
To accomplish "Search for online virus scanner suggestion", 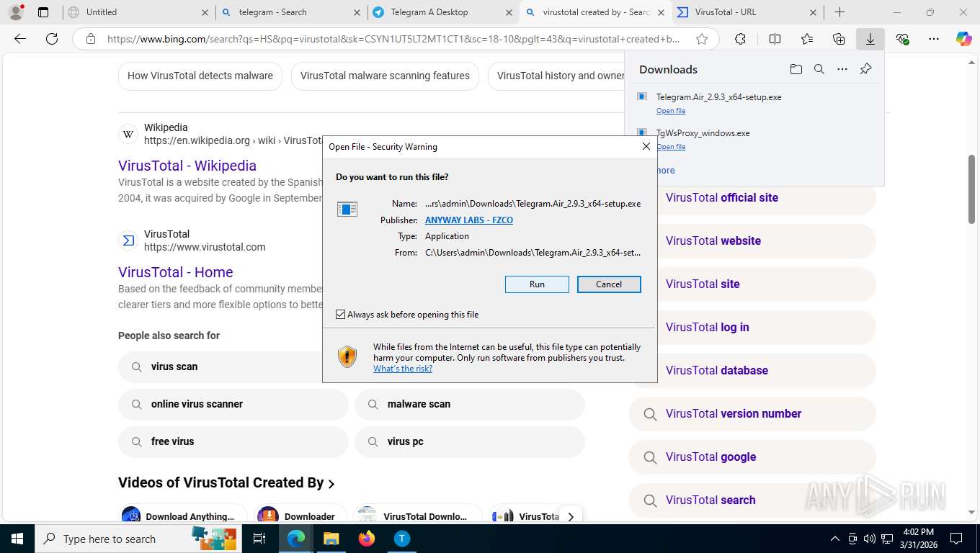I will tap(233, 404).
